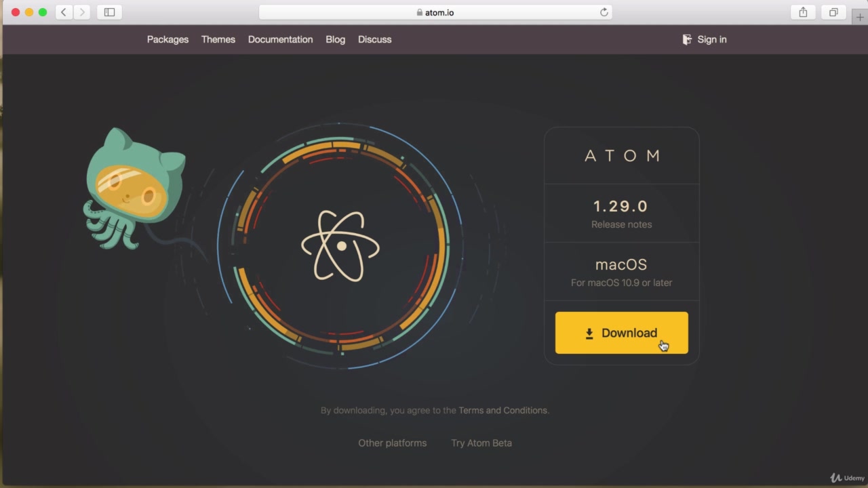Viewport: 868px width, 488px height.
Task: Go back using Safari's back arrow
Action: 64,12
